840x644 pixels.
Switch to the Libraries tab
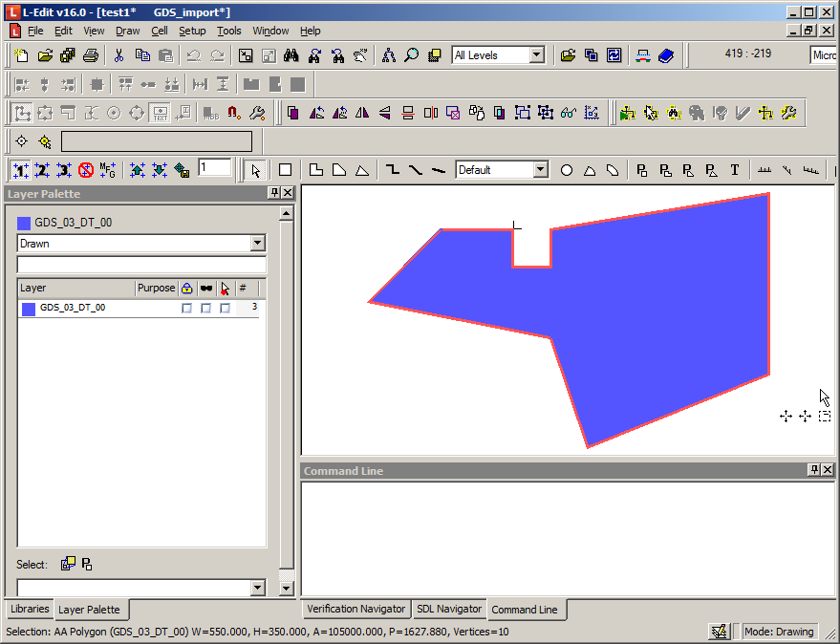30,609
